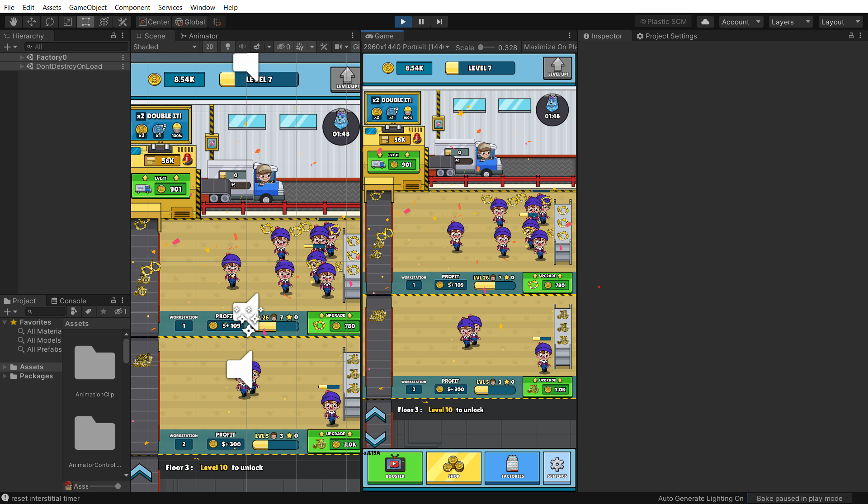Expand the Factory0 hierarchy item

tap(21, 57)
